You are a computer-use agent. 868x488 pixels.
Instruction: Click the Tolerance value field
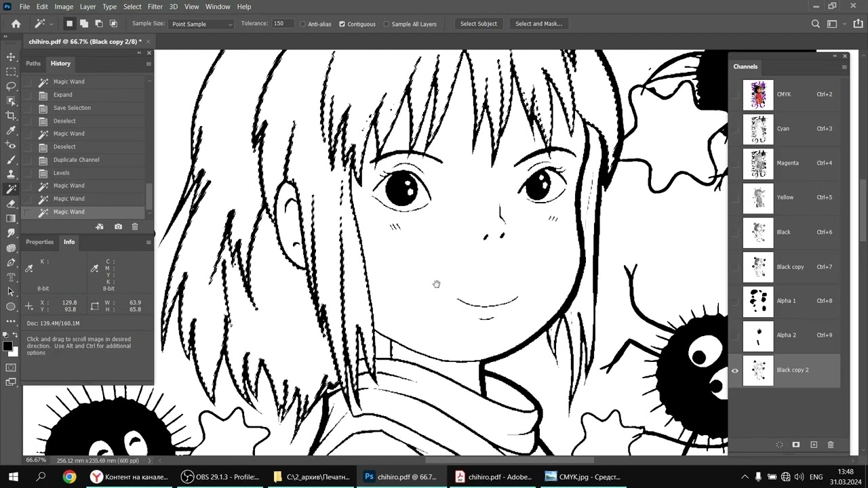pos(282,24)
